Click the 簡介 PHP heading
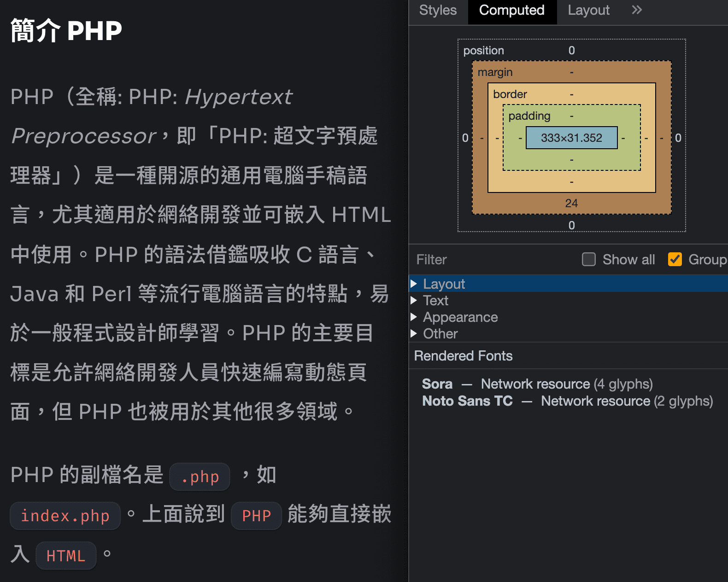This screenshot has height=582, width=728. [x=66, y=31]
